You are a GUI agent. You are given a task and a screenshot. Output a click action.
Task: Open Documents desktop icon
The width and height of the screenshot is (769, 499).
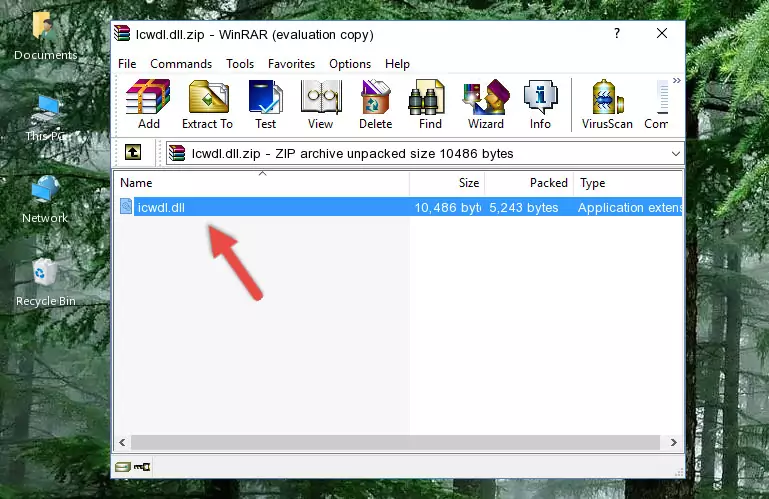click(45, 37)
